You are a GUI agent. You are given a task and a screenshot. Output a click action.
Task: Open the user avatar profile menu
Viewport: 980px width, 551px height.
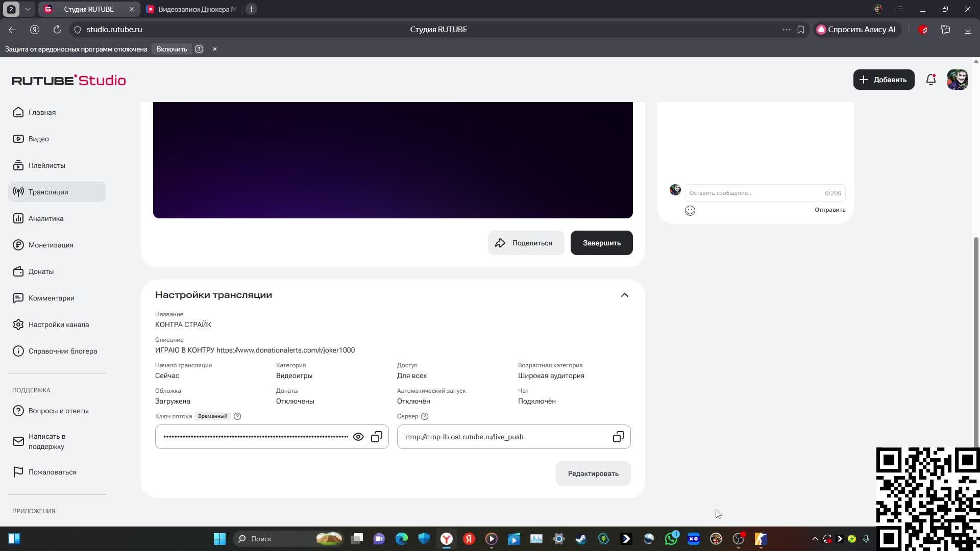[x=957, y=80]
